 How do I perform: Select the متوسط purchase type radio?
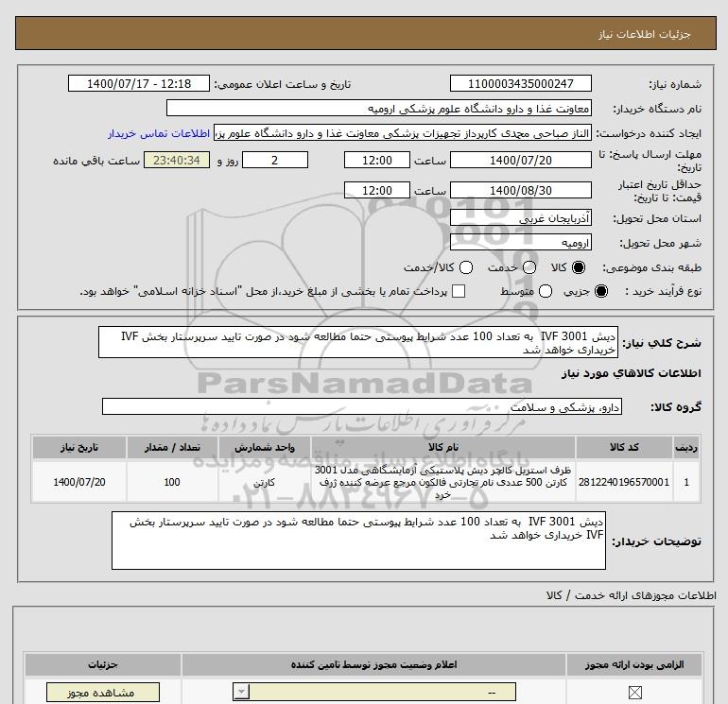click(546, 291)
